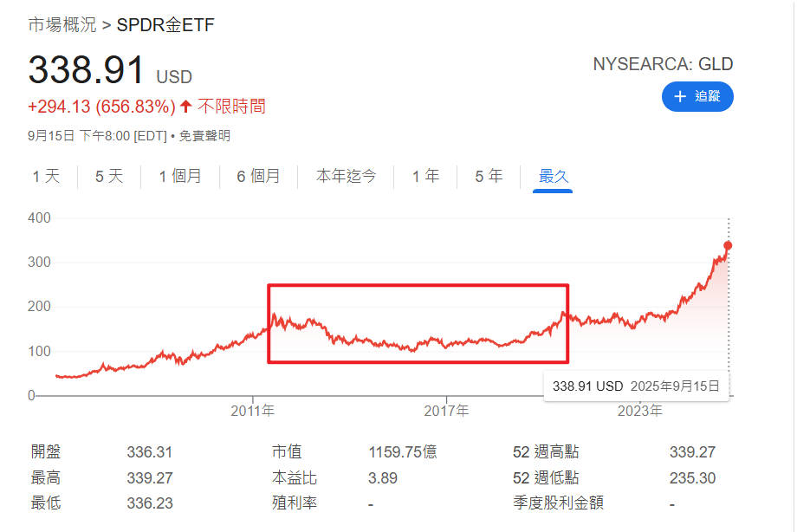View the 5年 price history tab

(489, 177)
